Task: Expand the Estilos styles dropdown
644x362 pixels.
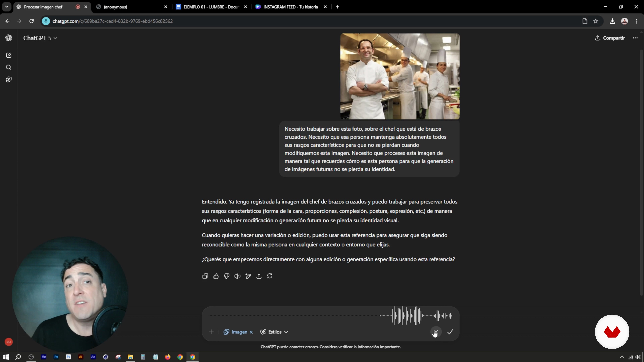Action: tap(274, 332)
